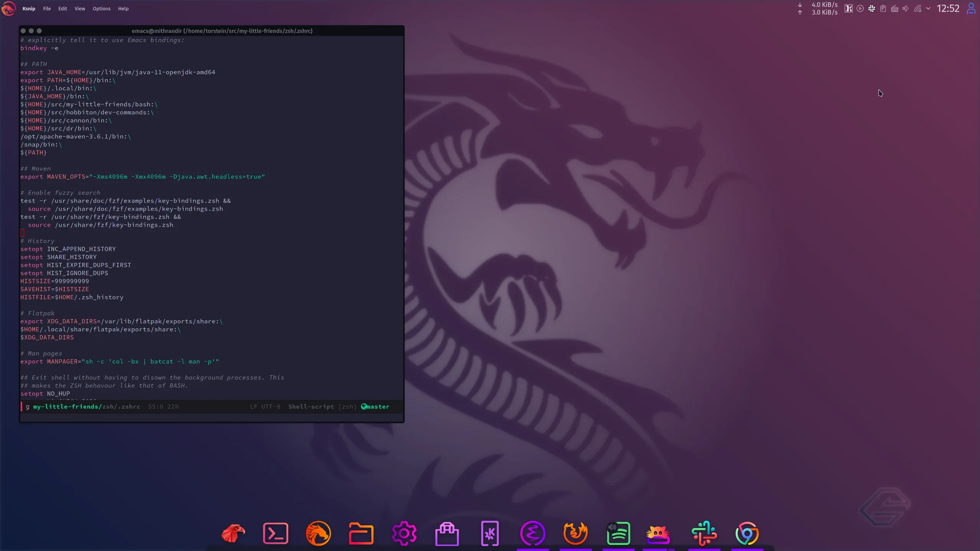Click the Help menu item

pos(123,8)
